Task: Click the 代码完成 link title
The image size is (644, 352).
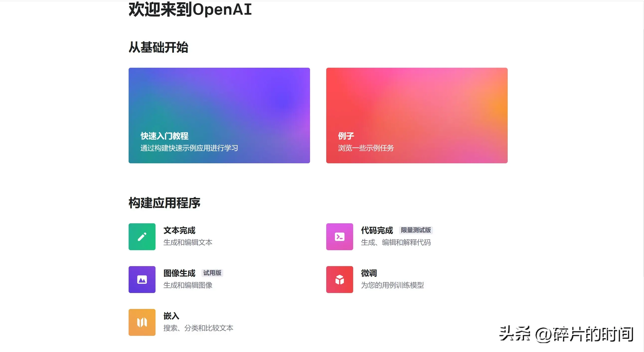Action: [377, 230]
